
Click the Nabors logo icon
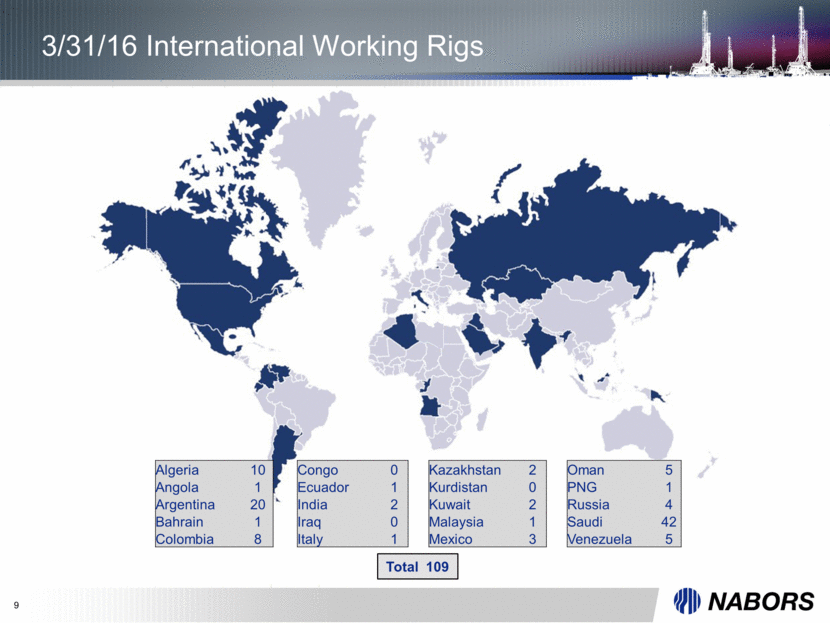(687, 601)
